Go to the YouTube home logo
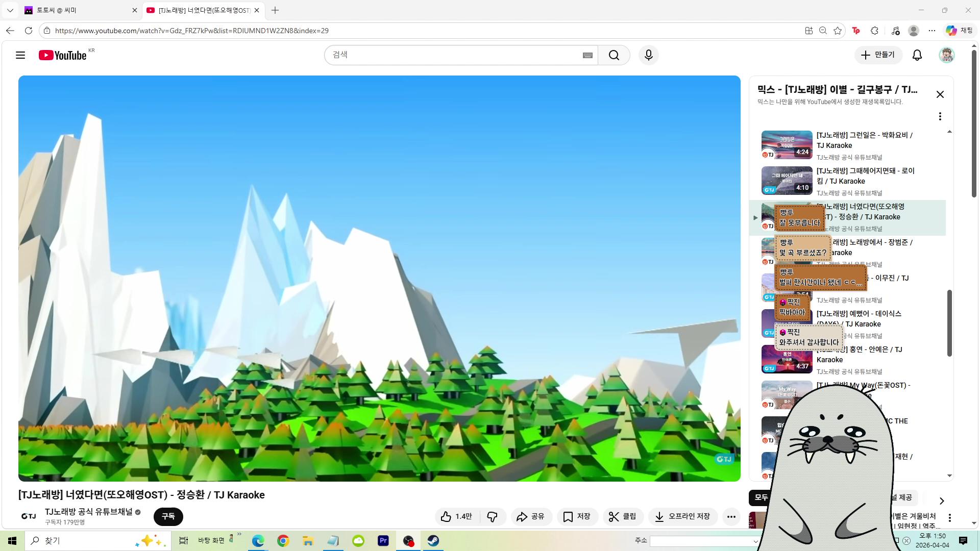This screenshot has width=980, height=551. (x=63, y=55)
